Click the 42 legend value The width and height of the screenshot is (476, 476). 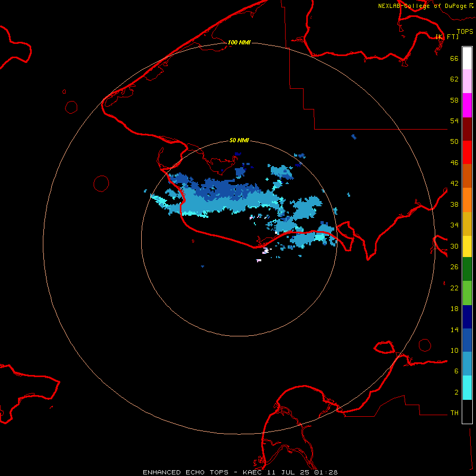(x=454, y=184)
